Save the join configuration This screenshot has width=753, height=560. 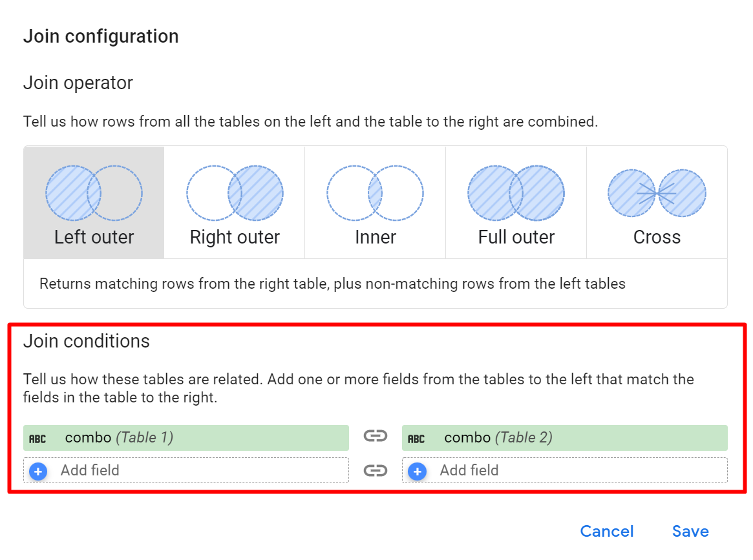690,531
